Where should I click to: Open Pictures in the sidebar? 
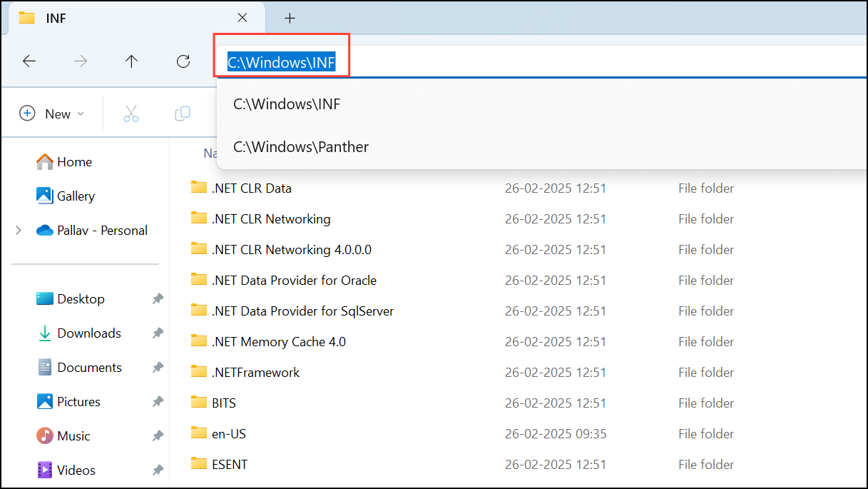click(x=68, y=402)
